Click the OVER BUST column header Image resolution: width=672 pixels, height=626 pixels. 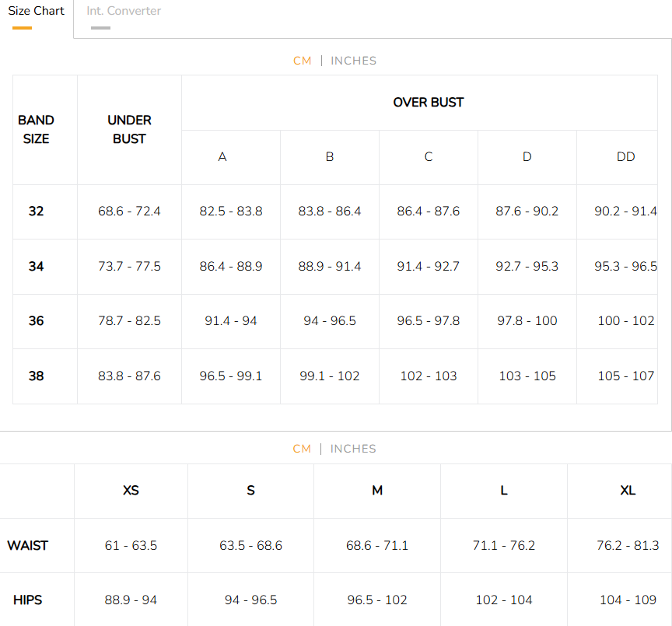pos(428,103)
